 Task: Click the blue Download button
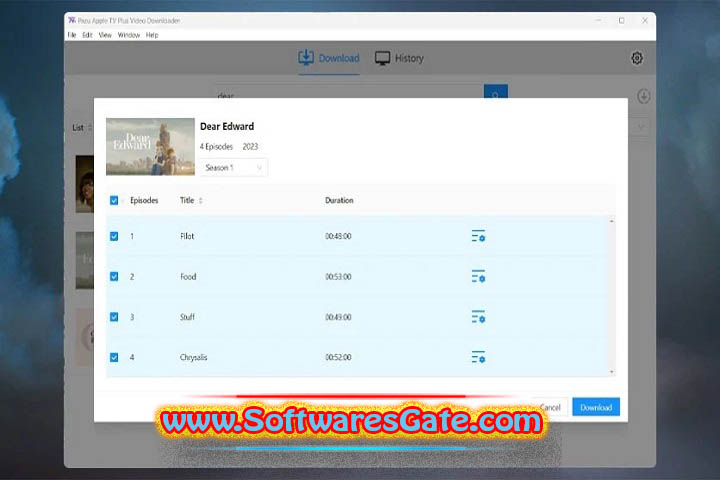[x=596, y=407]
